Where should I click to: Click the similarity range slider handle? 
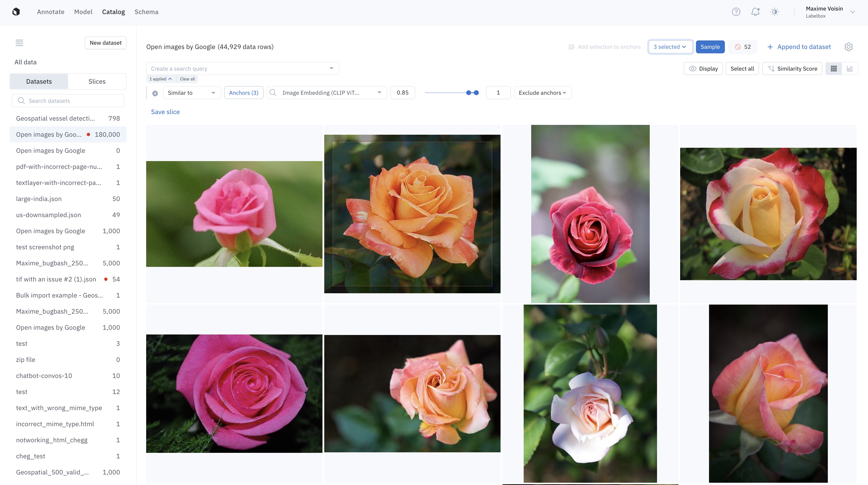468,93
